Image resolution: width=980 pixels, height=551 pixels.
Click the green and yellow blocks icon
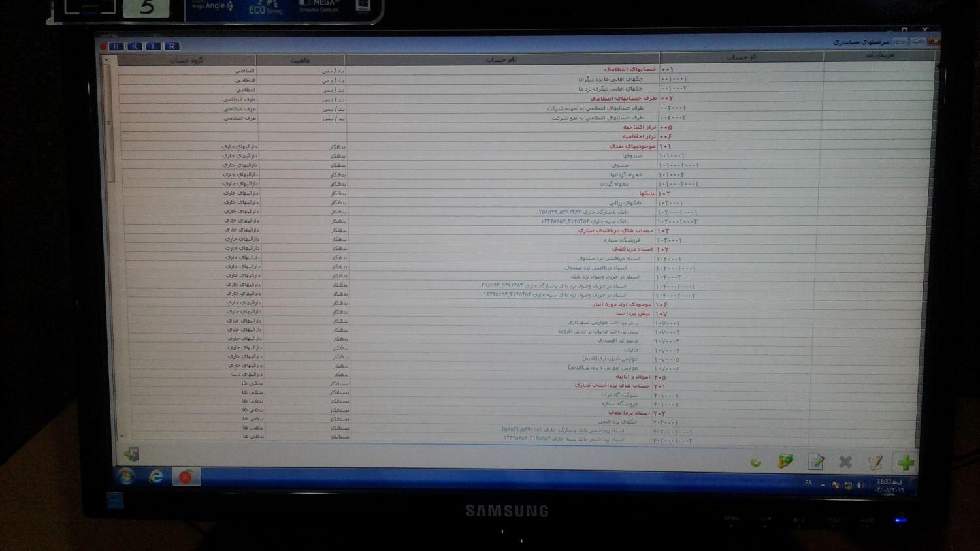point(785,462)
